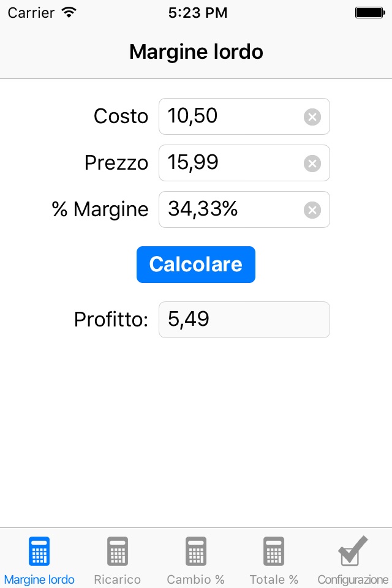This screenshot has width=392, height=588.
Task: Switch to the Cambio % tab label
Action: [x=196, y=579]
